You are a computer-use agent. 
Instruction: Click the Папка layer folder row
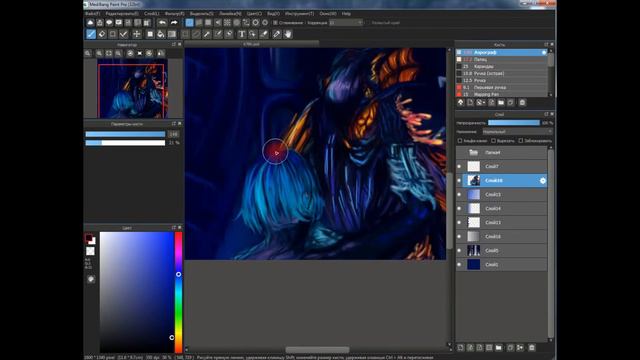[501, 153]
